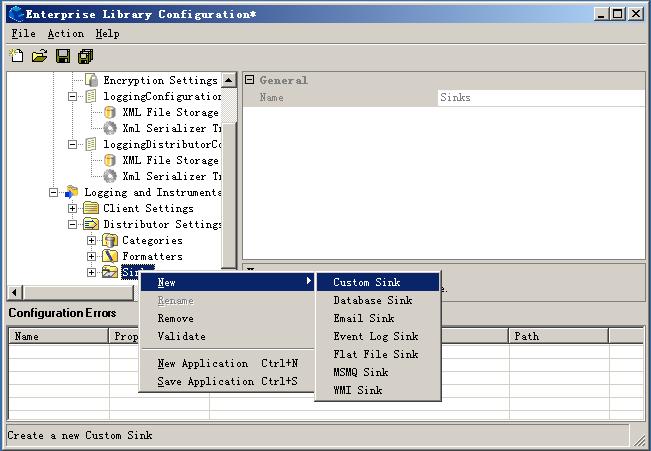Click the Open Application folder icon
The image size is (651, 451).
click(x=39, y=56)
